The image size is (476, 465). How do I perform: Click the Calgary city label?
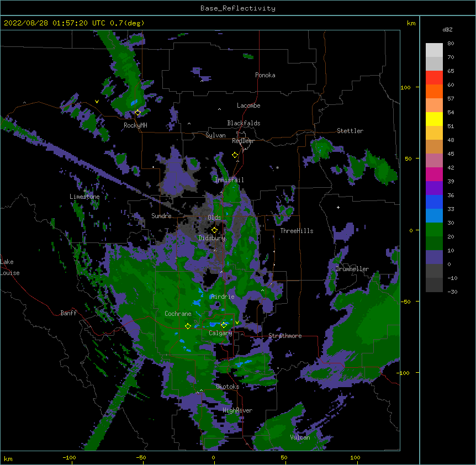220,333
